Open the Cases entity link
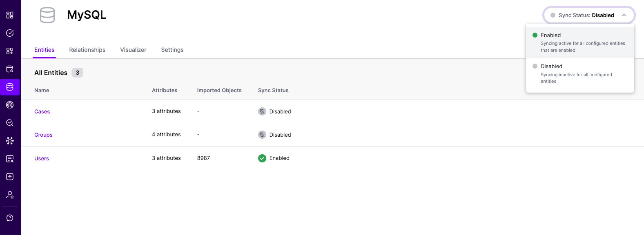This screenshot has width=644, height=235. (42, 111)
